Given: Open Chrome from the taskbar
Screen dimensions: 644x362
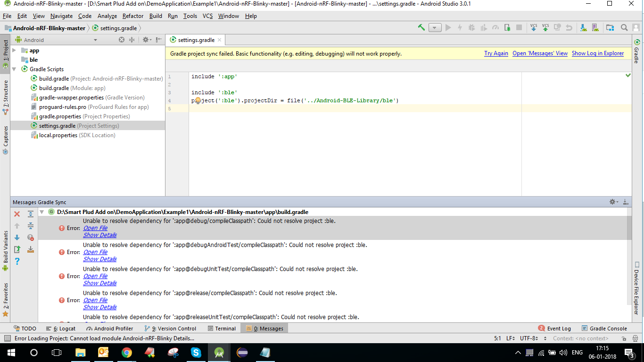Looking at the screenshot, I should [x=127, y=352].
